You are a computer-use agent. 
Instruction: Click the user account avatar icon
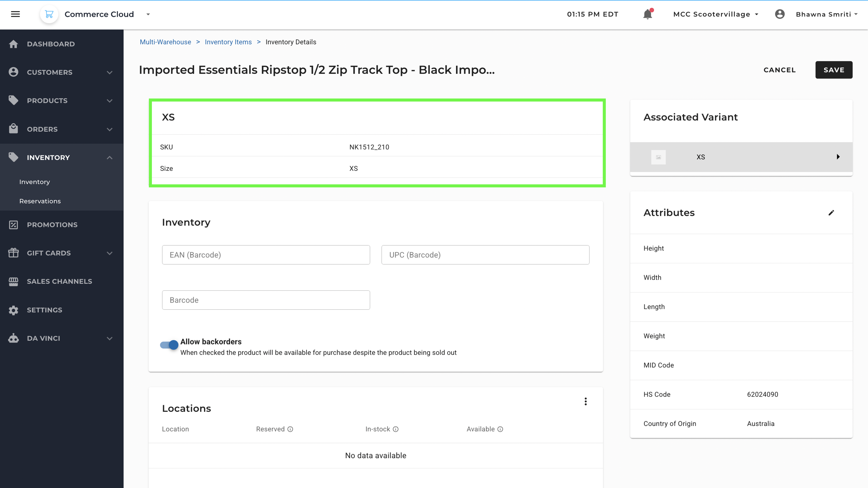[x=780, y=14]
